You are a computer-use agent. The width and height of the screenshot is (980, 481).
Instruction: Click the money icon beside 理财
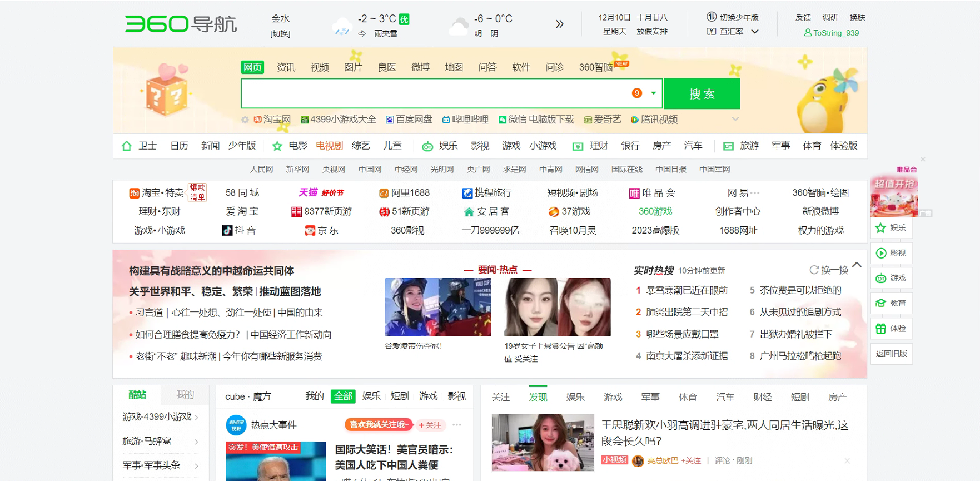click(x=578, y=146)
